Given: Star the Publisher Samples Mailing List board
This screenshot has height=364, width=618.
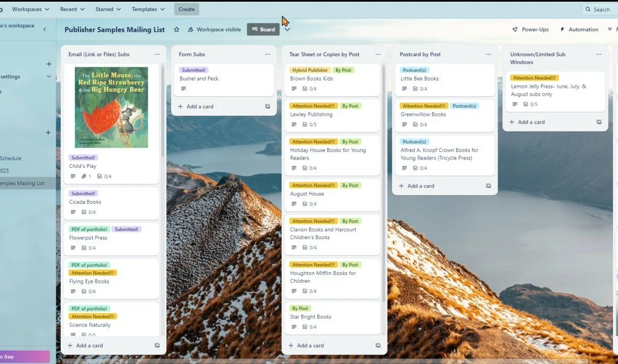Looking at the screenshot, I should pyautogui.click(x=177, y=30).
